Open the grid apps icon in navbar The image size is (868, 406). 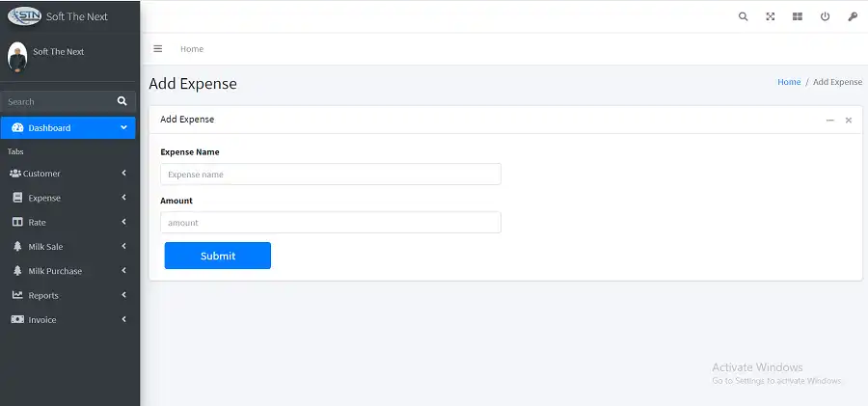point(798,16)
